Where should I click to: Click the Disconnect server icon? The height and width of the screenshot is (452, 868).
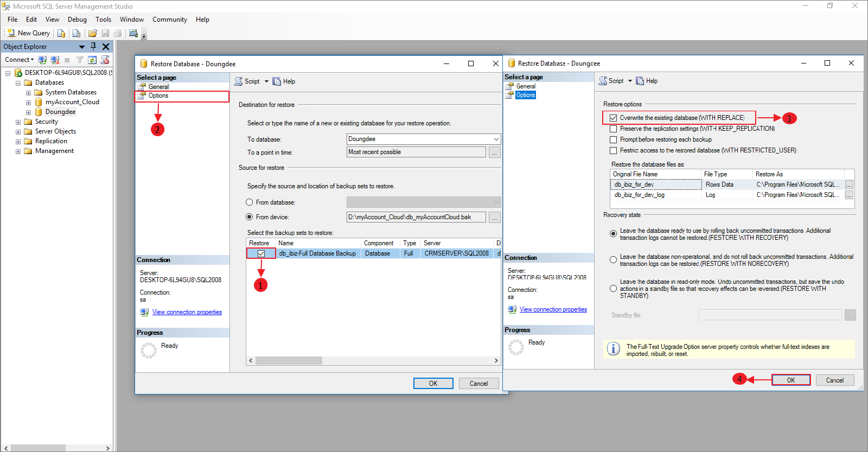click(x=55, y=60)
